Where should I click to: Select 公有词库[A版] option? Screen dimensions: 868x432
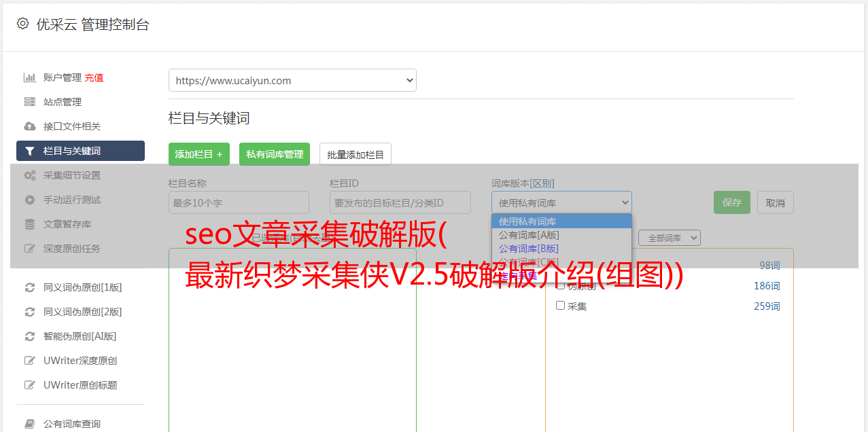pyautogui.click(x=561, y=235)
